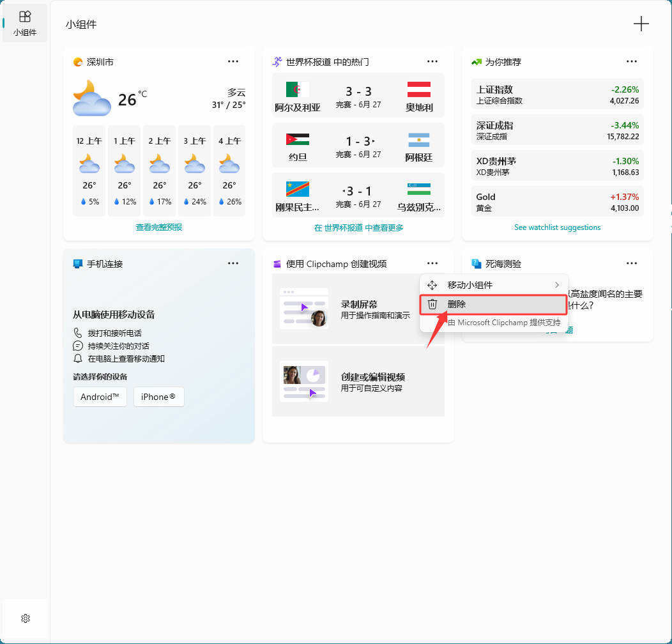Open 在 世界杯报道 中查看更多 link

coord(359,227)
